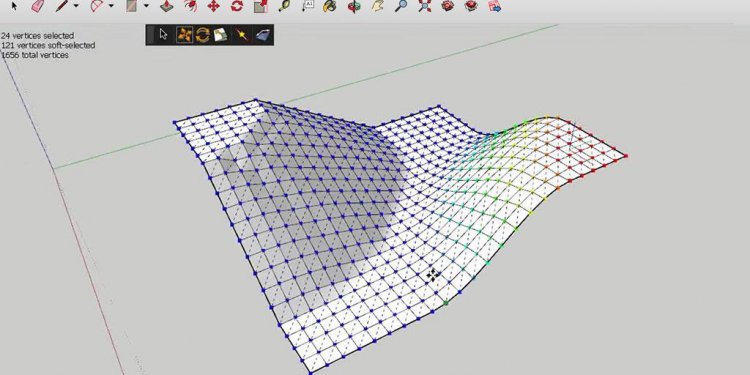Open the Line tool dropdown arrow
This screenshot has width=750, height=375.
click(x=76, y=6)
